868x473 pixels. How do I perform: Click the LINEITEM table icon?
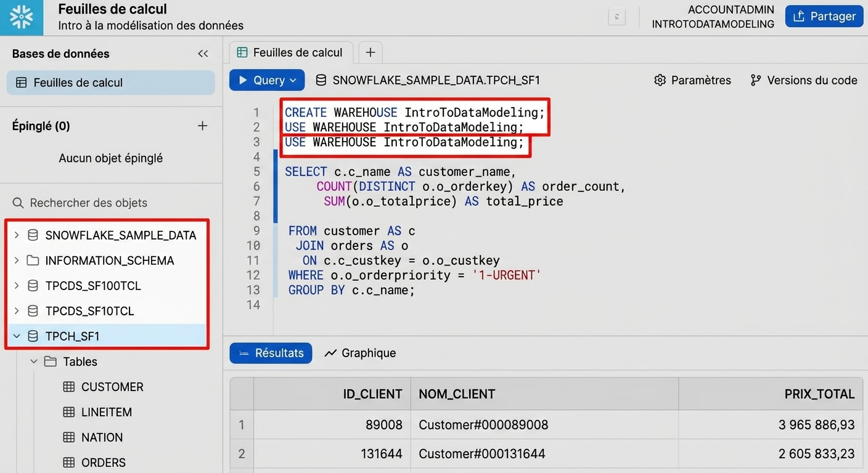[x=69, y=412]
